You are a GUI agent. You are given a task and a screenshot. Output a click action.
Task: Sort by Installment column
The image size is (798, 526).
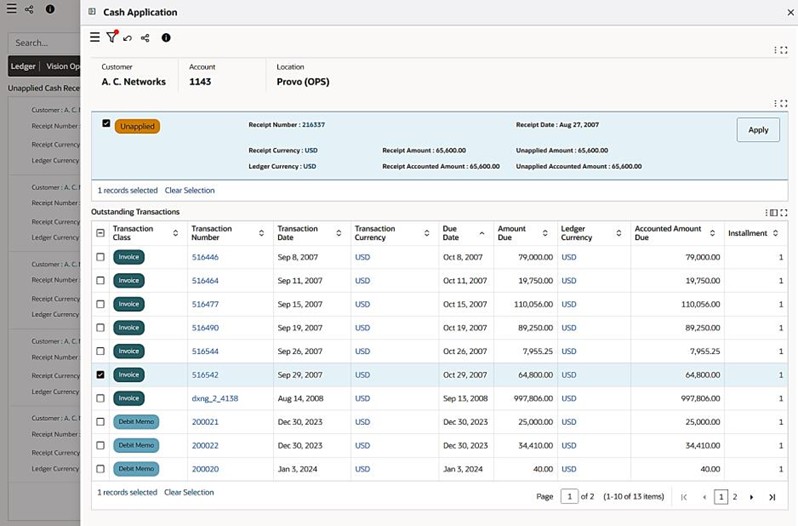point(775,233)
